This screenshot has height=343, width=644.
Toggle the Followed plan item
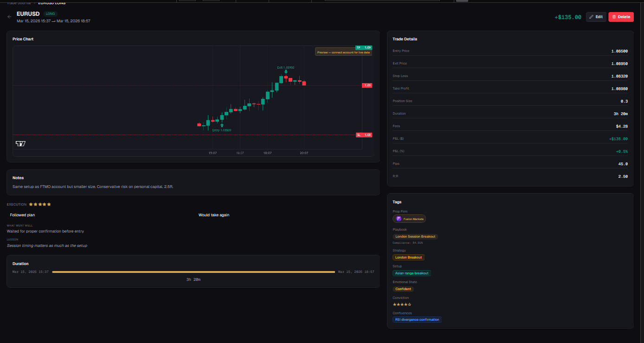click(x=22, y=215)
